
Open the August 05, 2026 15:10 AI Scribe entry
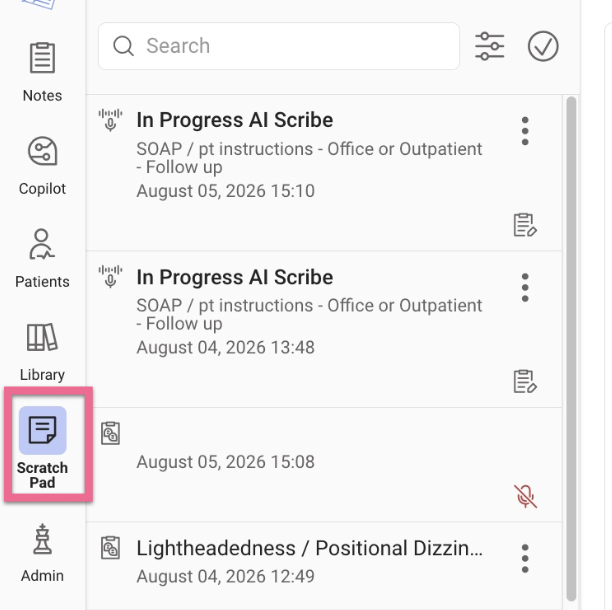[x=324, y=173]
